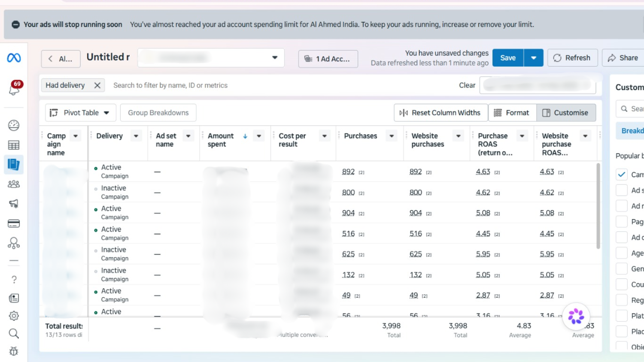Click the Untitled report title
The width and height of the screenshot is (644, 362).
(108, 57)
